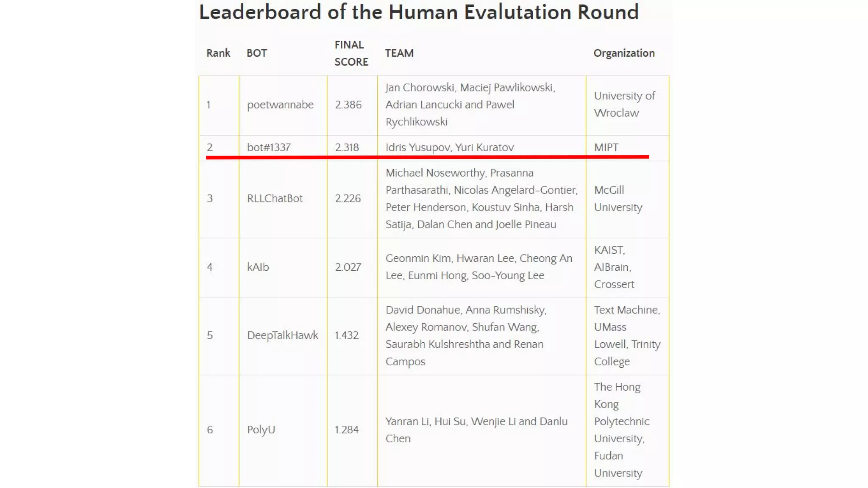This screenshot has height=488, width=868.
Task: Click the Geonmin Kim team members cell
Action: tap(479, 267)
